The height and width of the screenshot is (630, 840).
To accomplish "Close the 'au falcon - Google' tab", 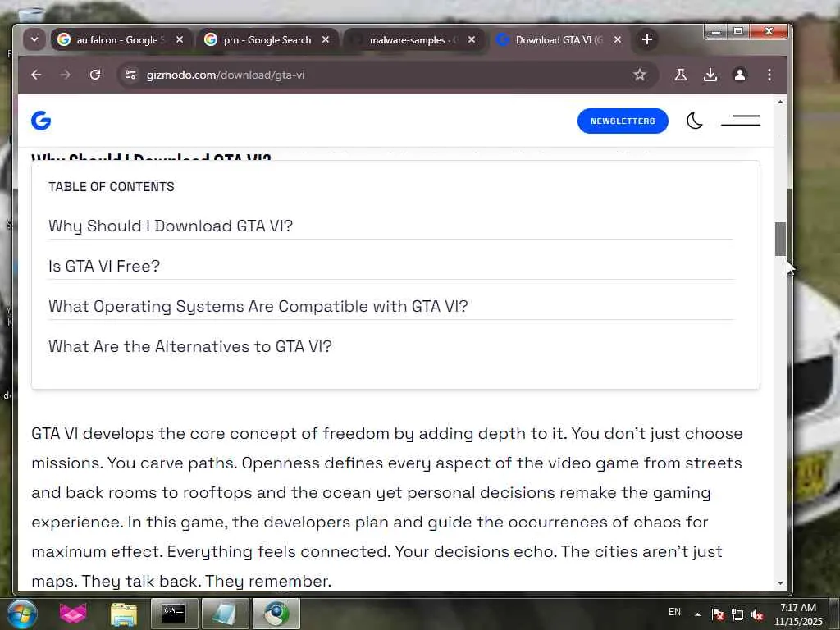I will click(x=180, y=39).
